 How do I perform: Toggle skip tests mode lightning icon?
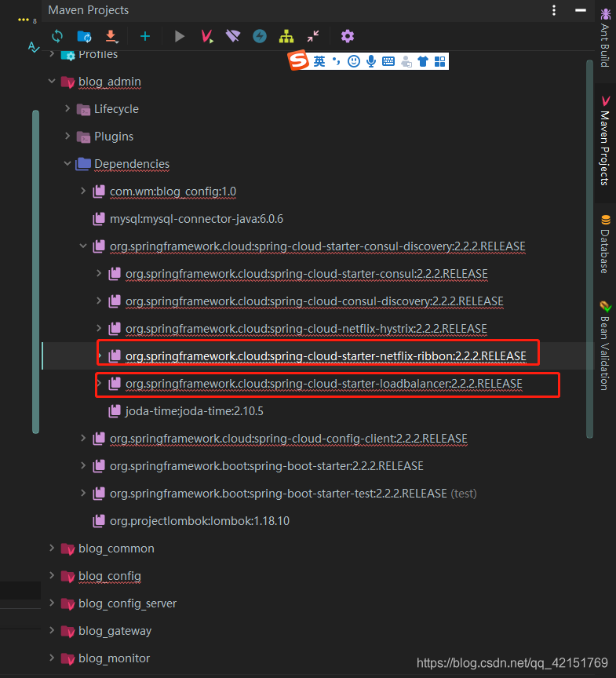pos(260,36)
